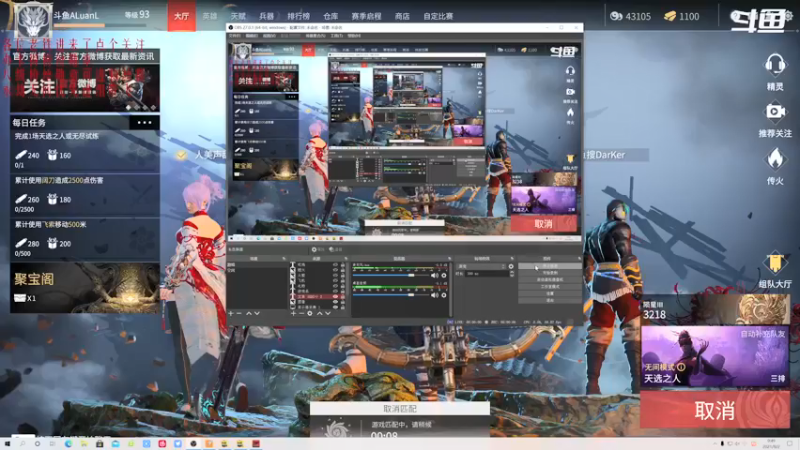The width and height of the screenshot is (800, 450).
Task: Toggle visibility of first OBS source
Action: (336, 265)
